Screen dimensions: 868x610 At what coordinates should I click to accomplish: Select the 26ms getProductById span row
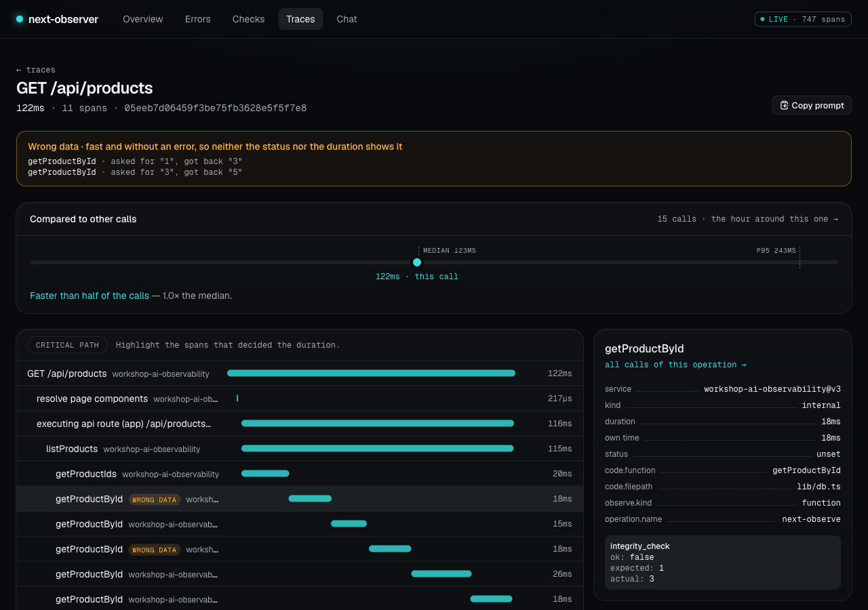click(300, 574)
